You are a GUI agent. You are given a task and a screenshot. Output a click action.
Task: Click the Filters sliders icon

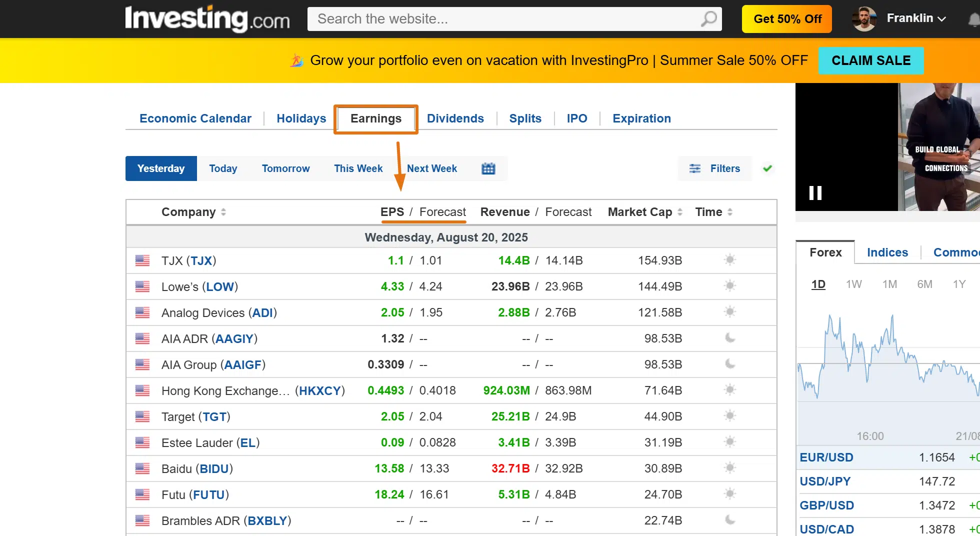(x=695, y=168)
